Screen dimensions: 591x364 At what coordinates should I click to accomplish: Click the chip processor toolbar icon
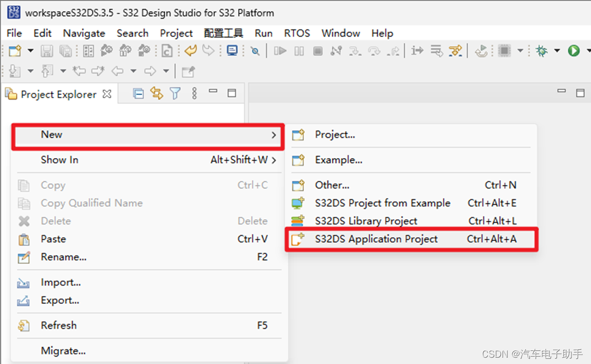click(x=504, y=51)
